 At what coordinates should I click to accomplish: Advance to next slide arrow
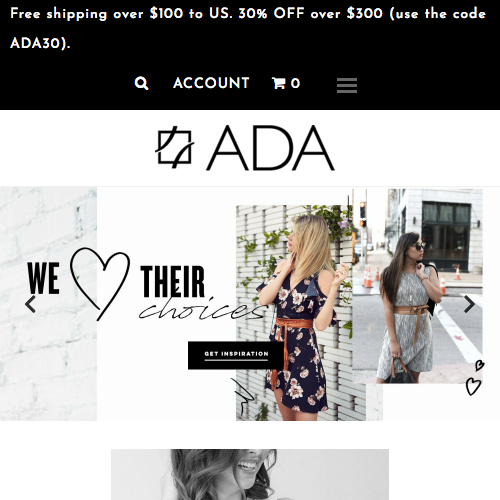tap(469, 304)
